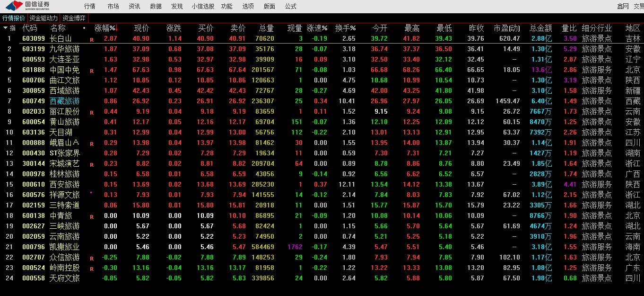Select the stock name 大连圣亚
Image resolution: width=644 pixels, height=296 pixels.
[65, 59]
